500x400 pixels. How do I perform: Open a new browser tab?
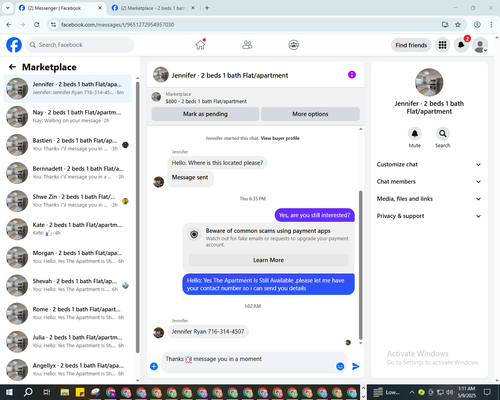coord(207,8)
